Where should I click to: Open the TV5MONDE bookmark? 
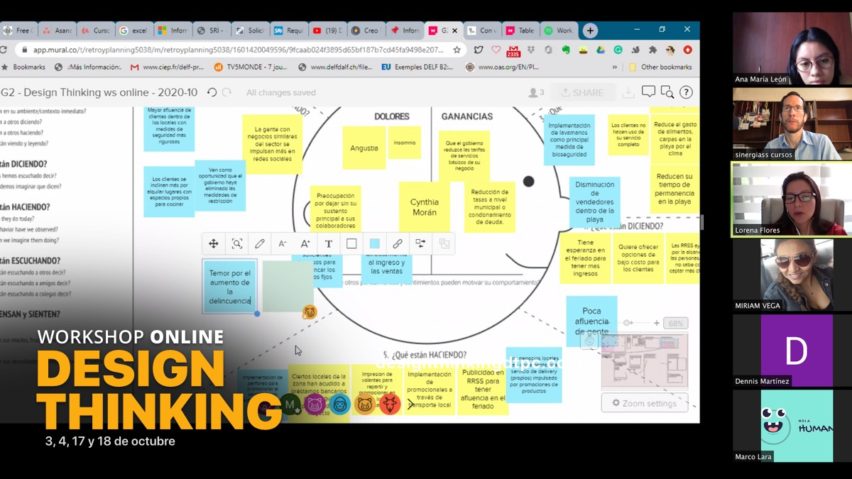click(x=252, y=67)
